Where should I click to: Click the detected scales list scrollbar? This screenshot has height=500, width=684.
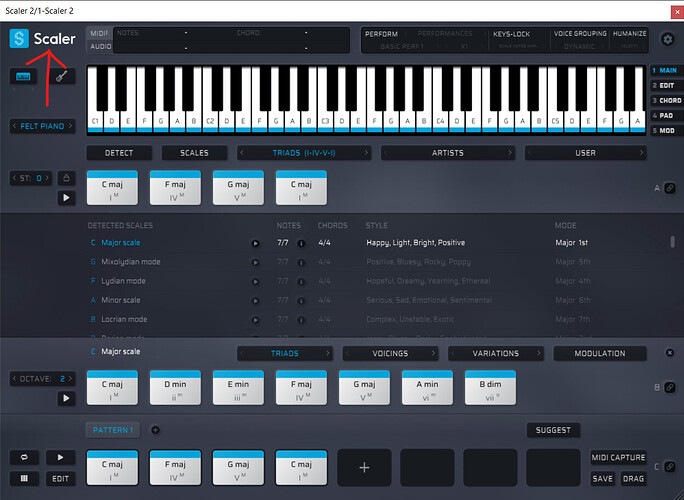[672, 242]
